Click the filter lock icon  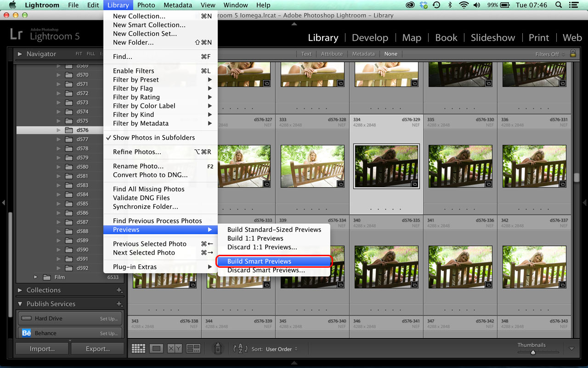point(573,54)
